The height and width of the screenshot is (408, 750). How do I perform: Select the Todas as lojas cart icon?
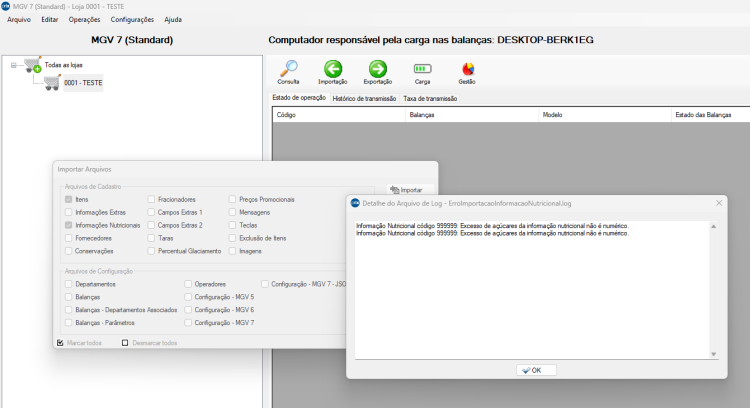(33, 65)
